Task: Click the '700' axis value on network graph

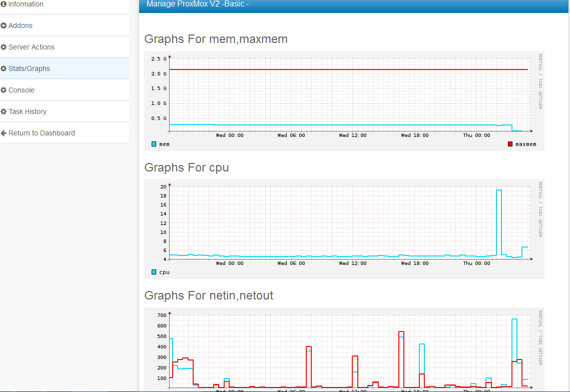Action: point(162,315)
